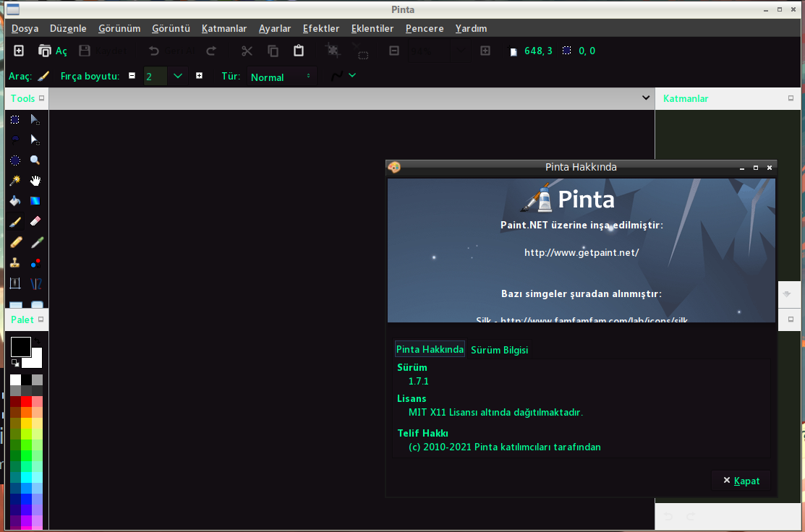Viewport: 805px width, 532px height.
Task: Open the Yardım menu
Action: [471, 29]
